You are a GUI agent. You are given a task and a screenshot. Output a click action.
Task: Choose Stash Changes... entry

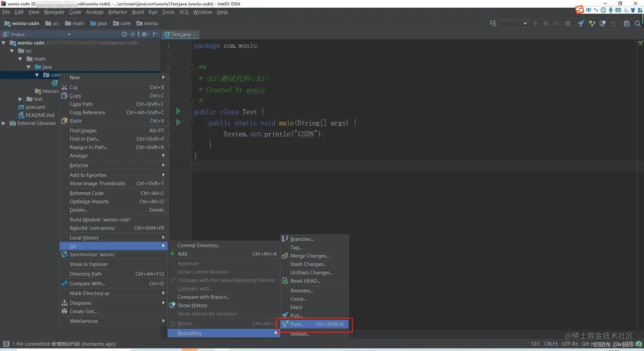314,264
